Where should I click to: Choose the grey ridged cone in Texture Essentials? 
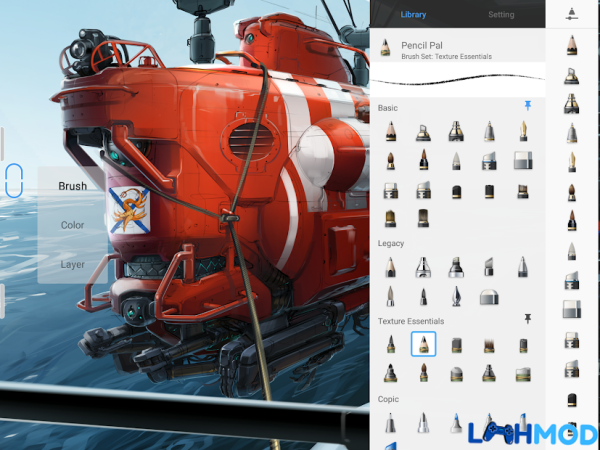point(489,373)
